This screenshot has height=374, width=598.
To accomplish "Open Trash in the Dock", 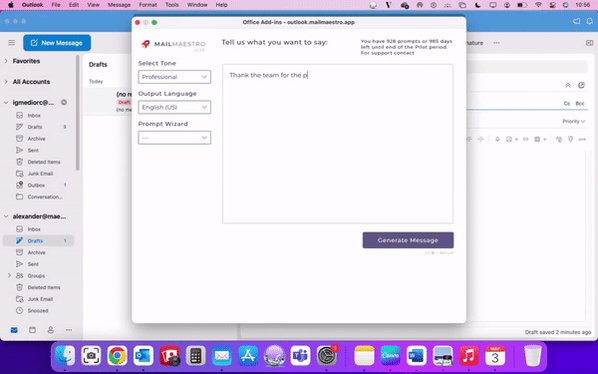I will pyautogui.click(x=533, y=356).
